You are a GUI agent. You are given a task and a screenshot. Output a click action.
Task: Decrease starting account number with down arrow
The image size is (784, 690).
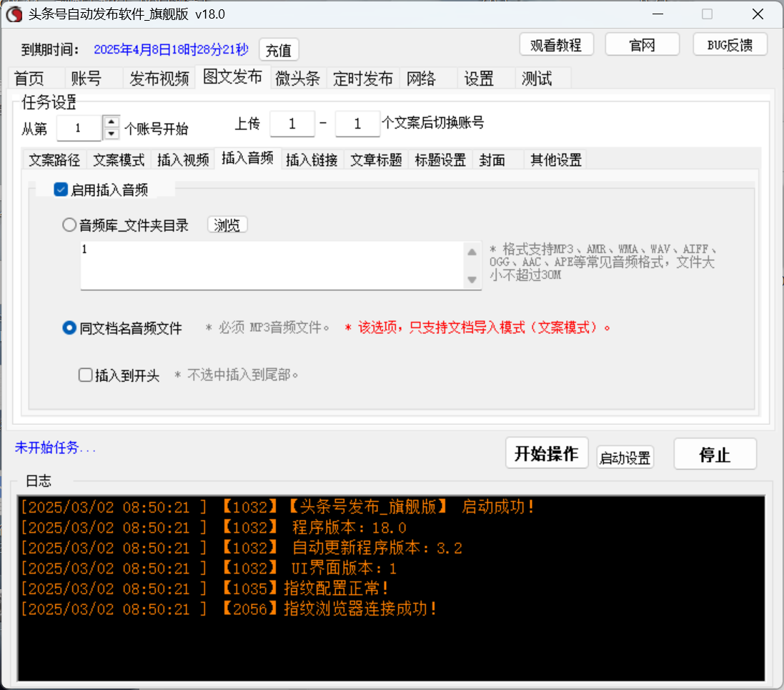111,134
